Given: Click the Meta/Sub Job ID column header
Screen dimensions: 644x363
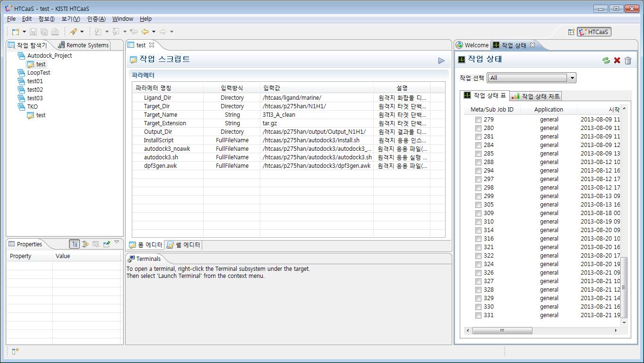Looking at the screenshot, I should (x=492, y=109).
